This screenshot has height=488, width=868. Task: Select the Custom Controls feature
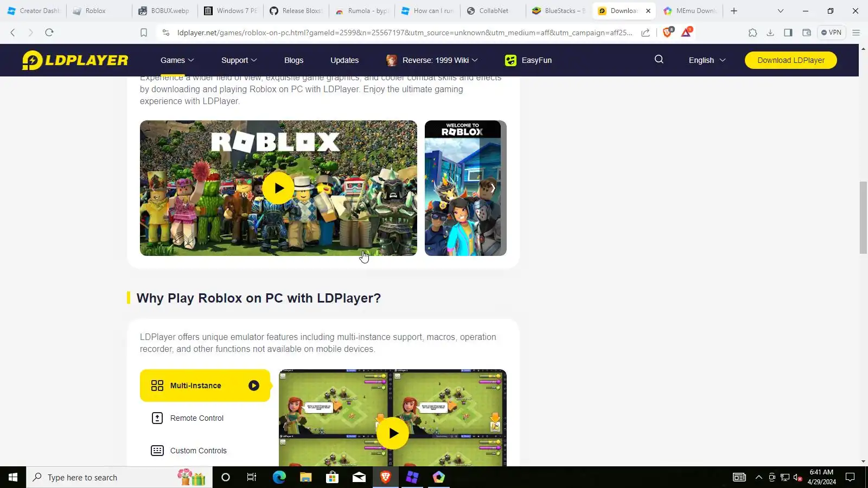[x=205, y=451]
